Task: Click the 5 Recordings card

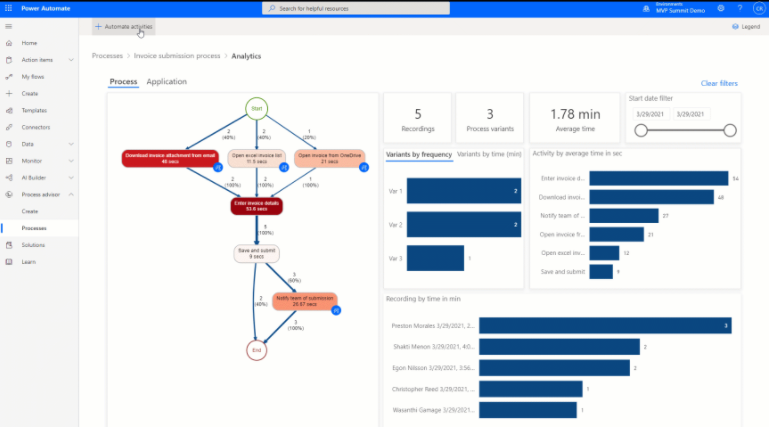Action: 418,118
